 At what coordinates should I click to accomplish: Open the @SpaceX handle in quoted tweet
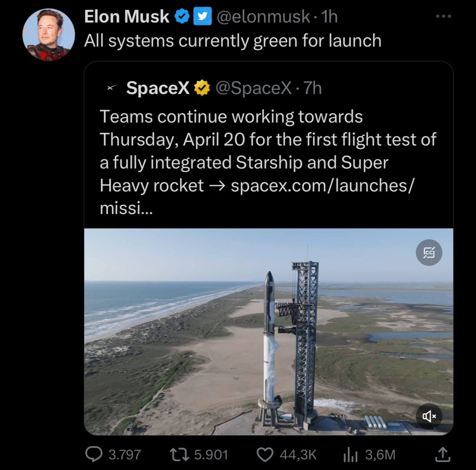coord(254,88)
